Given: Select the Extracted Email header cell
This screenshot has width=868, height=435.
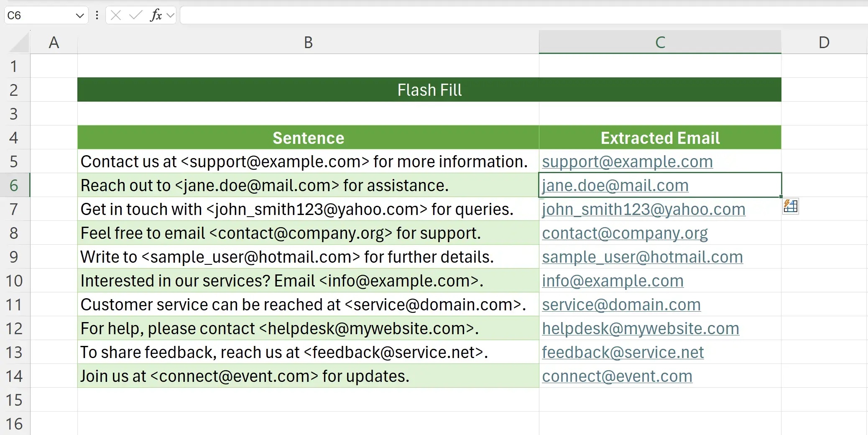Looking at the screenshot, I should [x=660, y=138].
